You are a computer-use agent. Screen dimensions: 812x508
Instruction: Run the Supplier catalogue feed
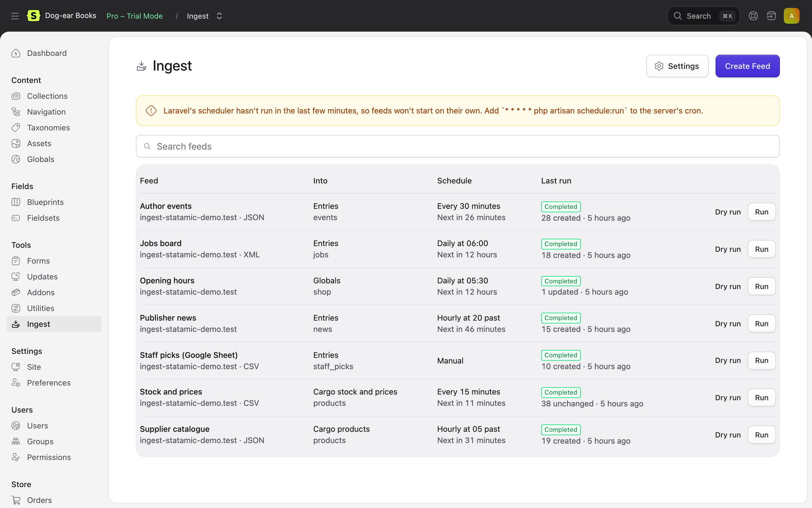pyautogui.click(x=761, y=435)
